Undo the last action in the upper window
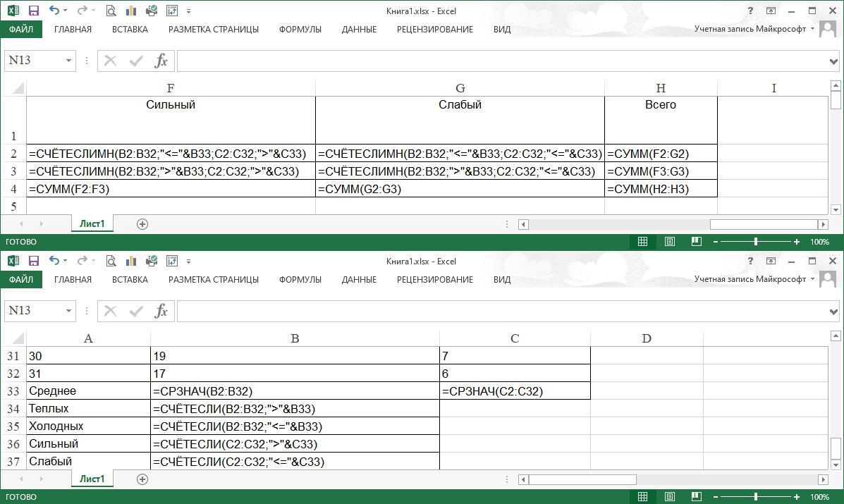Screen dimensions: 844x504 pos(54,10)
